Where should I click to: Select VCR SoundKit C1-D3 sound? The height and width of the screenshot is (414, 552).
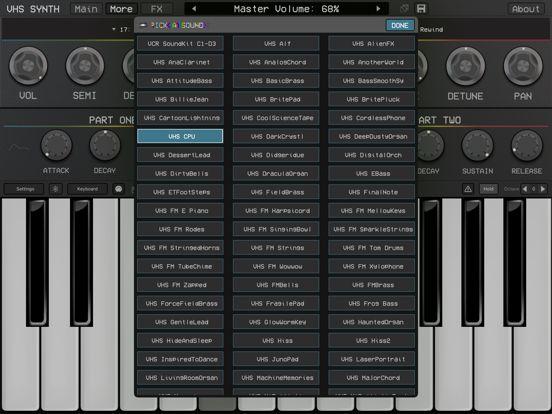pyautogui.click(x=180, y=44)
